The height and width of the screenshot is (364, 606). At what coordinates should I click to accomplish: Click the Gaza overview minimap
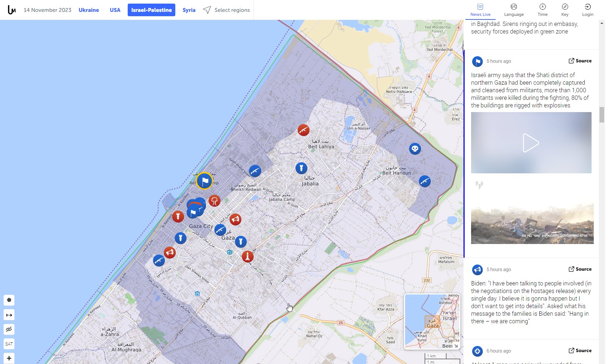[x=432, y=321]
